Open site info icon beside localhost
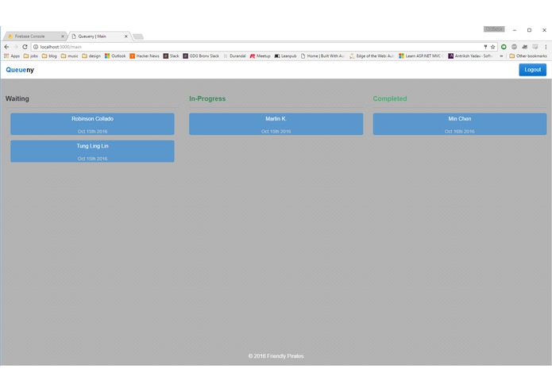The image size is (552, 392). click(36, 47)
